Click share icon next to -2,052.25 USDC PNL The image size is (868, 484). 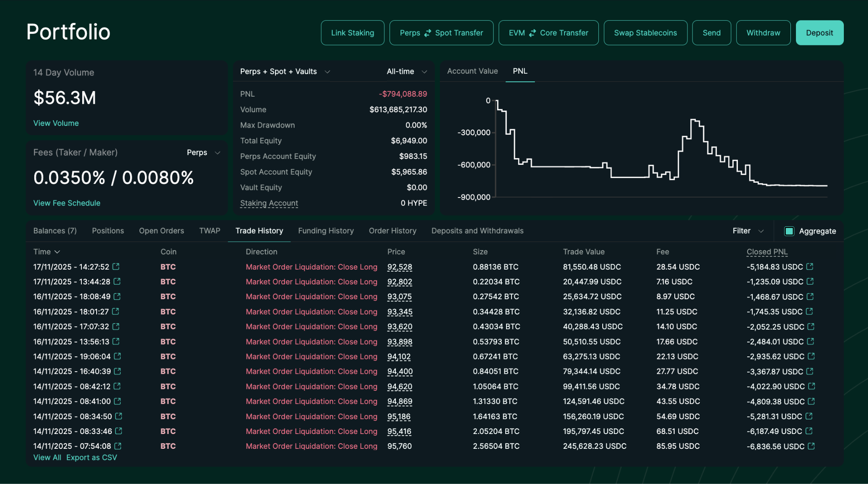[811, 327]
